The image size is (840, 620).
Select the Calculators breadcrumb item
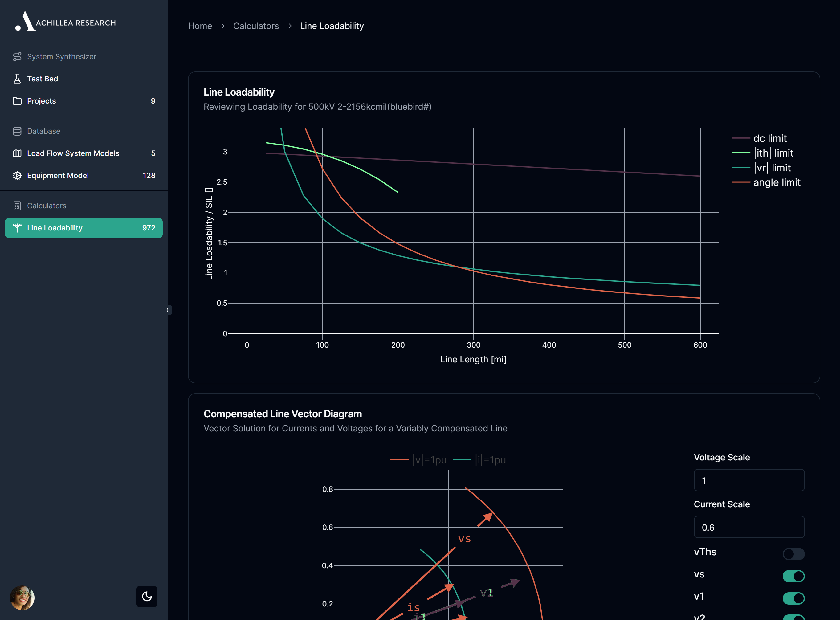point(256,26)
